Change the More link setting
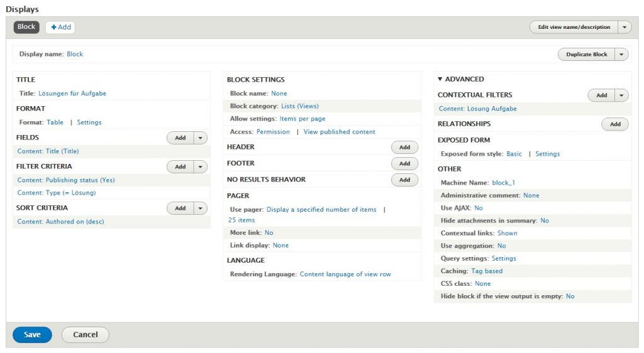644x353 pixels. [x=269, y=232]
